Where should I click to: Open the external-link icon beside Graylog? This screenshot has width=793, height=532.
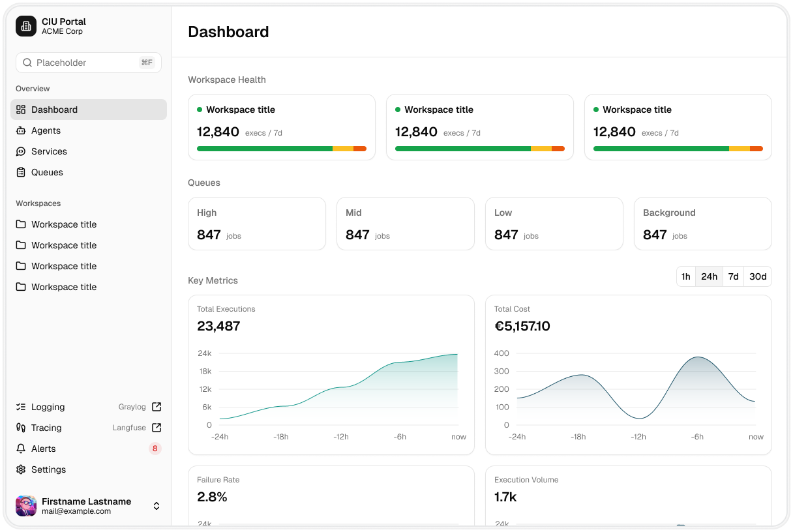coord(157,407)
